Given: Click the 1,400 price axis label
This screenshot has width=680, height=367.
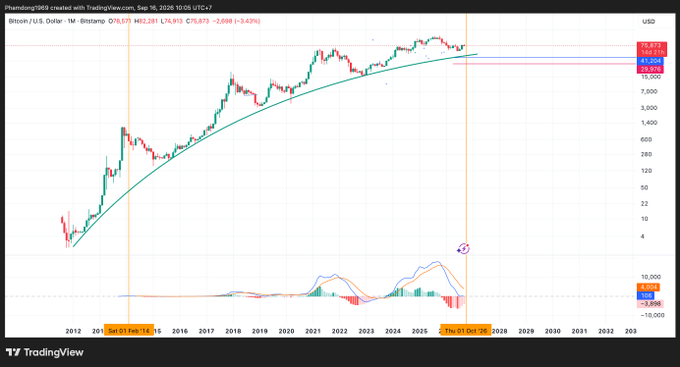Looking at the screenshot, I should (649, 123).
